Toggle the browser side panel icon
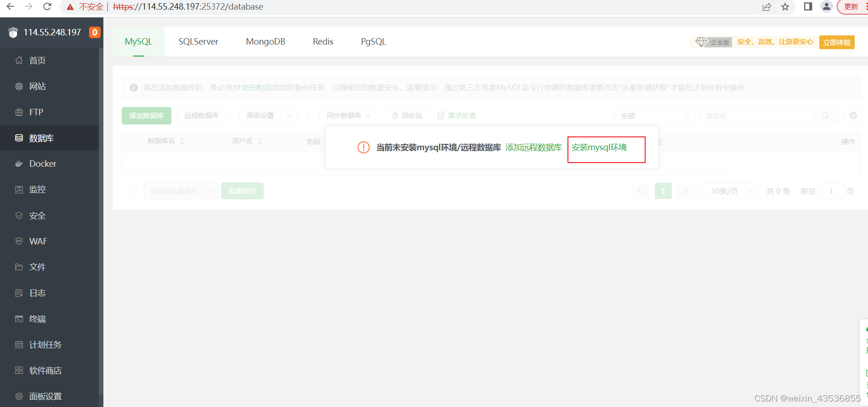The width and height of the screenshot is (868, 407). click(808, 6)
